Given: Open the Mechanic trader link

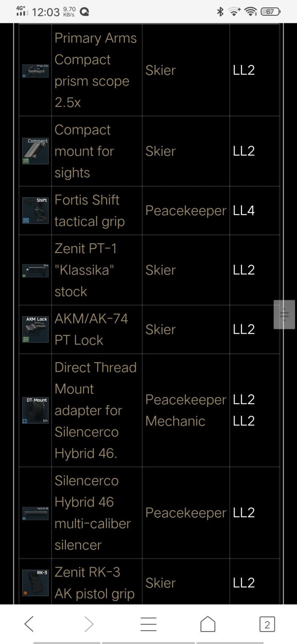Looking at the screenshot, I should pos(175,421).
